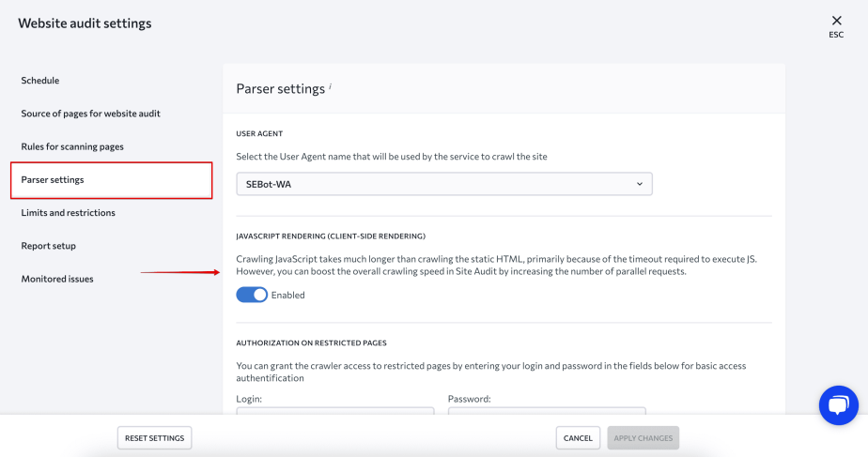The image size is (868, 457).
Task: Open Limits and restrictions section
Action: click(68, 212)
